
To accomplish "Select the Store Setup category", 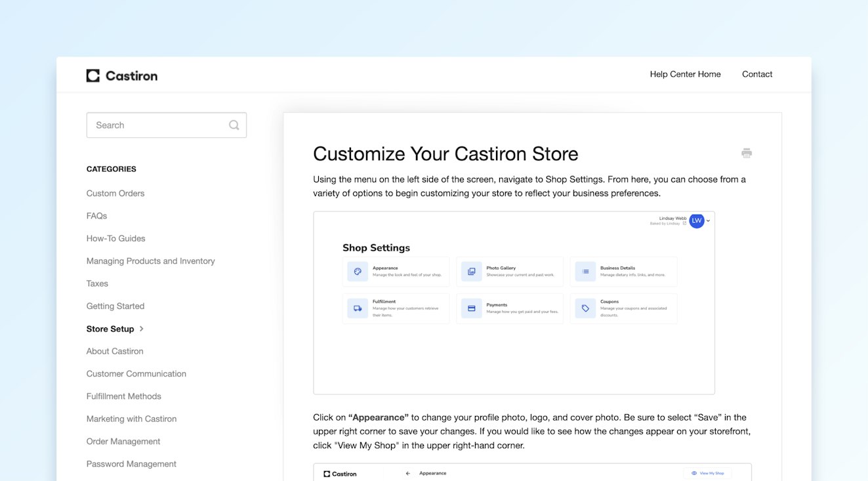I will pos(110,329).
